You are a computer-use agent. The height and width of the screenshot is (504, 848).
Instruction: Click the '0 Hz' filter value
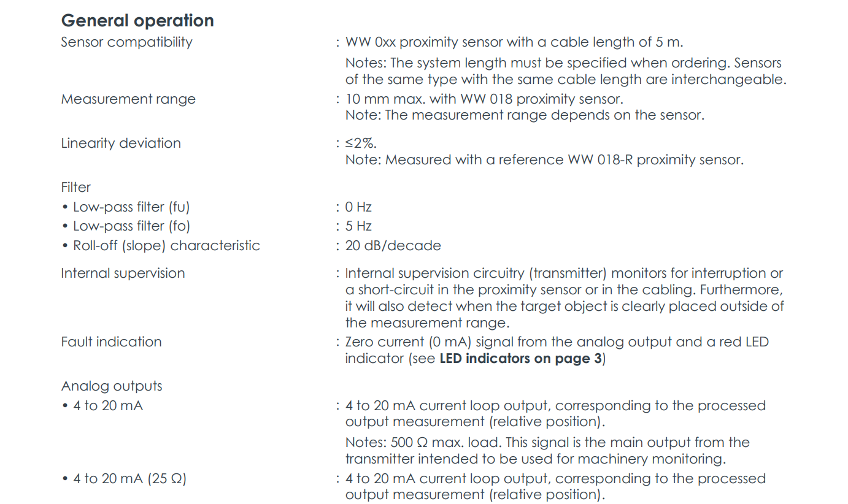pyautogui.click(x=358, y=207)
